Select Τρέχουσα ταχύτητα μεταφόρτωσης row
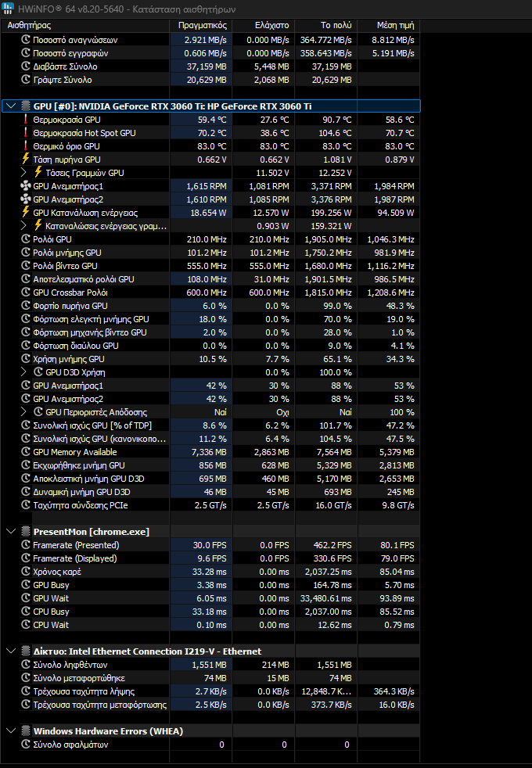The width and height of the screenshot is (532, 768). tap(211, 705)
